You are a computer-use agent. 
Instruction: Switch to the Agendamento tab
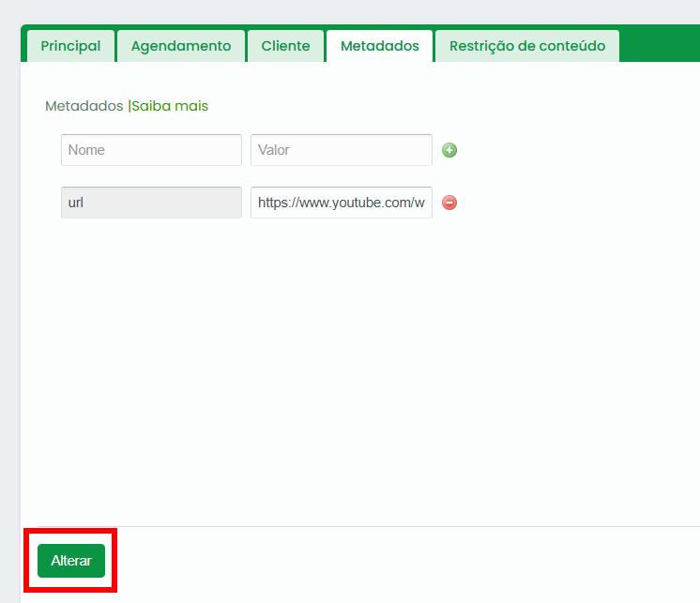181,46
